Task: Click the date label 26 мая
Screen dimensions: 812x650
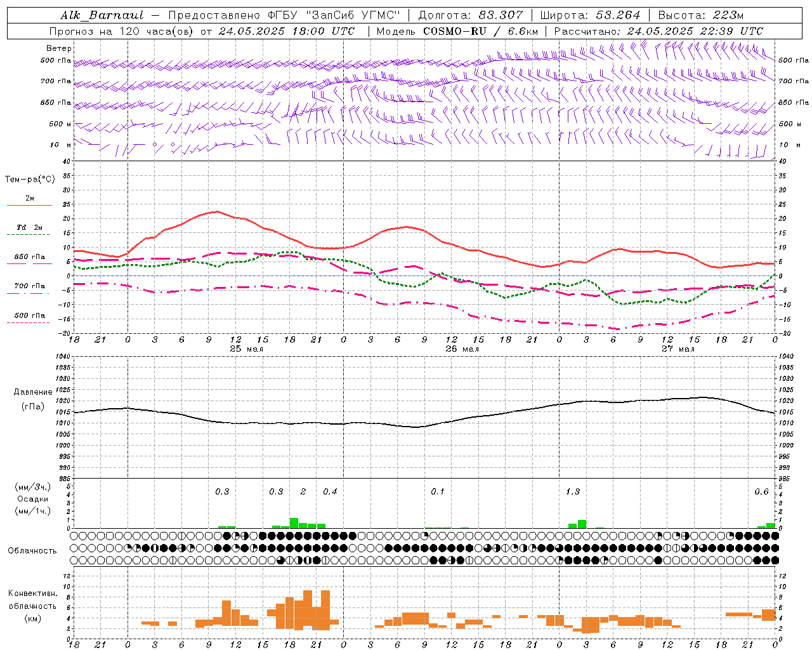Action: pos(462,349)
